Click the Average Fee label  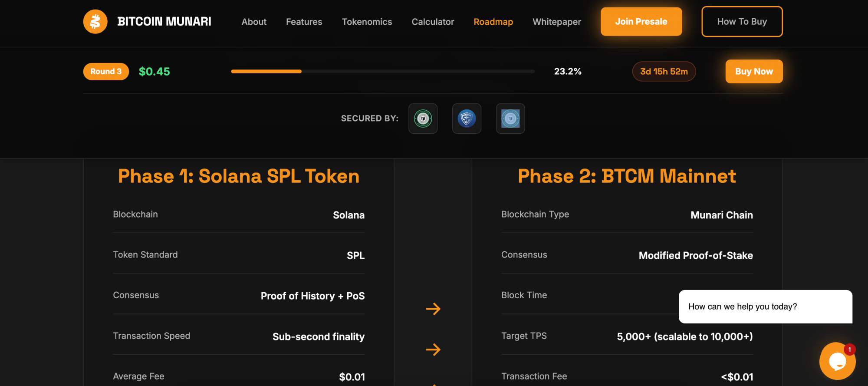(x=138, y=376)
